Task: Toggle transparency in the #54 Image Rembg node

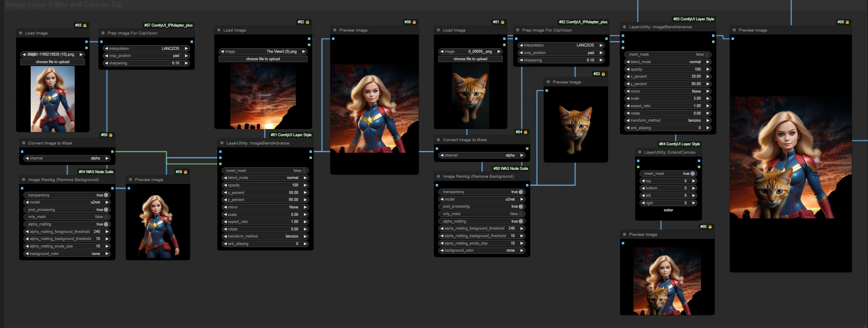Action: (106, 195)
